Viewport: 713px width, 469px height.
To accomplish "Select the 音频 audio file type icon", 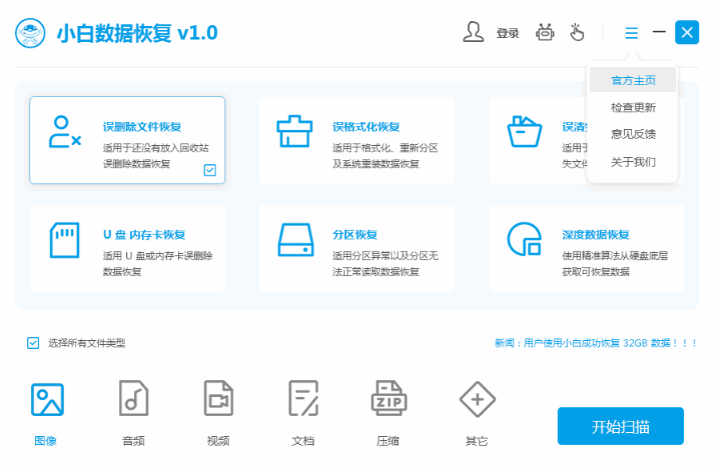I will [x=133, y=398].
